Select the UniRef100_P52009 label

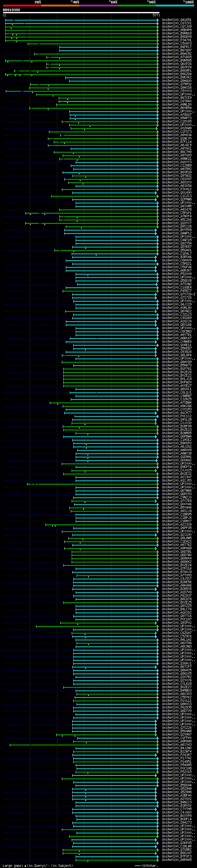click(x=177, y=274)
